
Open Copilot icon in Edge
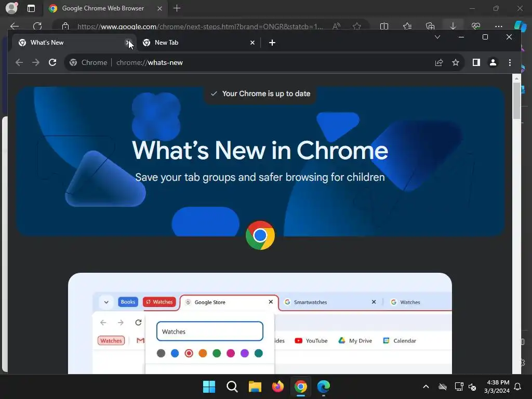(x=520, y=26)
